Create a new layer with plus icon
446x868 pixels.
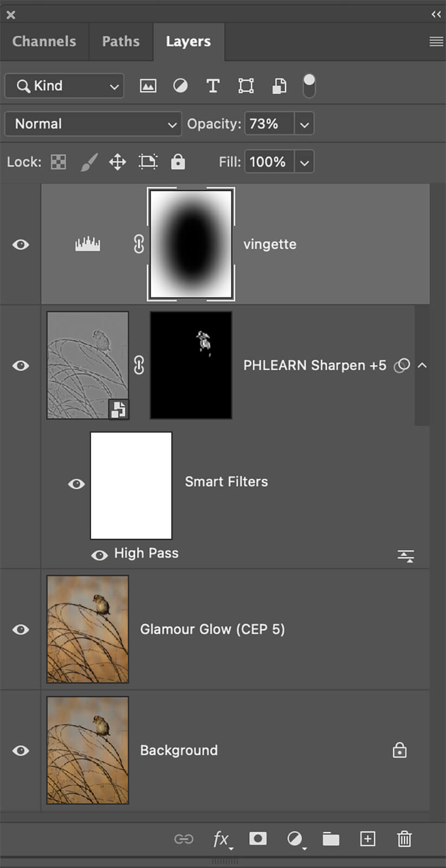point(367,839)
